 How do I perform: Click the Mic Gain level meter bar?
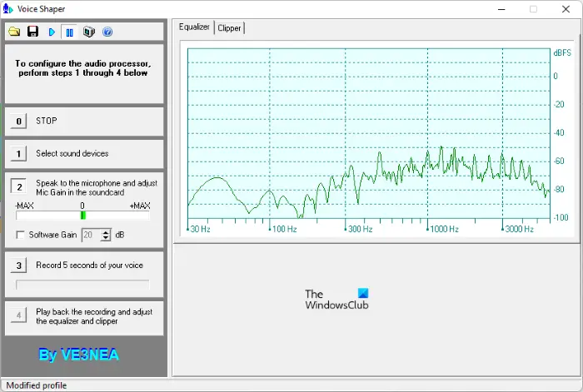click(x=82, y=215)
